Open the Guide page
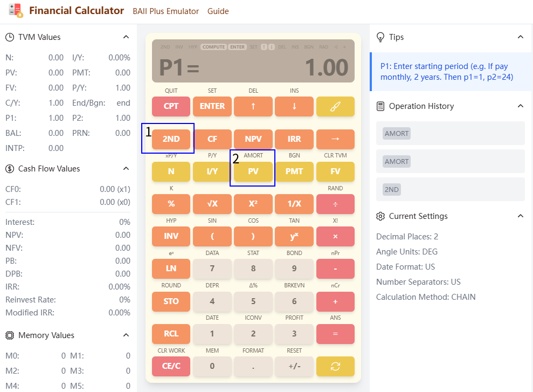Viewport: 533px width, 392px height. [x=218, y=11]
